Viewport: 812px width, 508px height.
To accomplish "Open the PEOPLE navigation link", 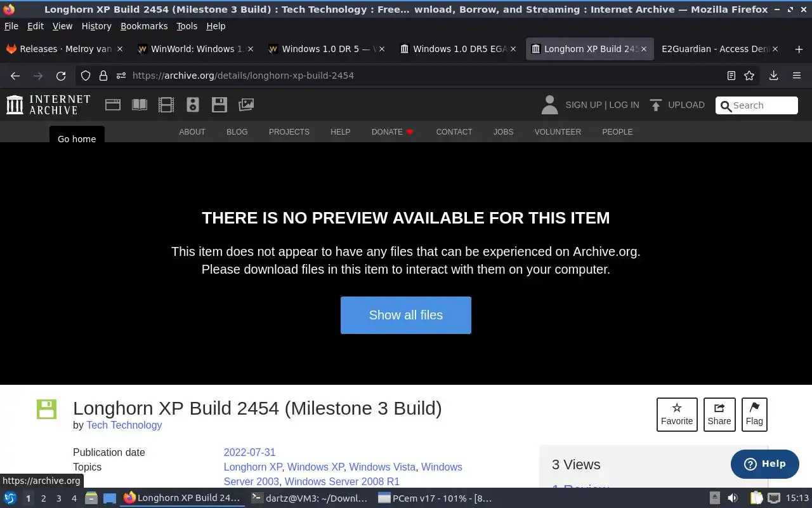I will [617, 132].
